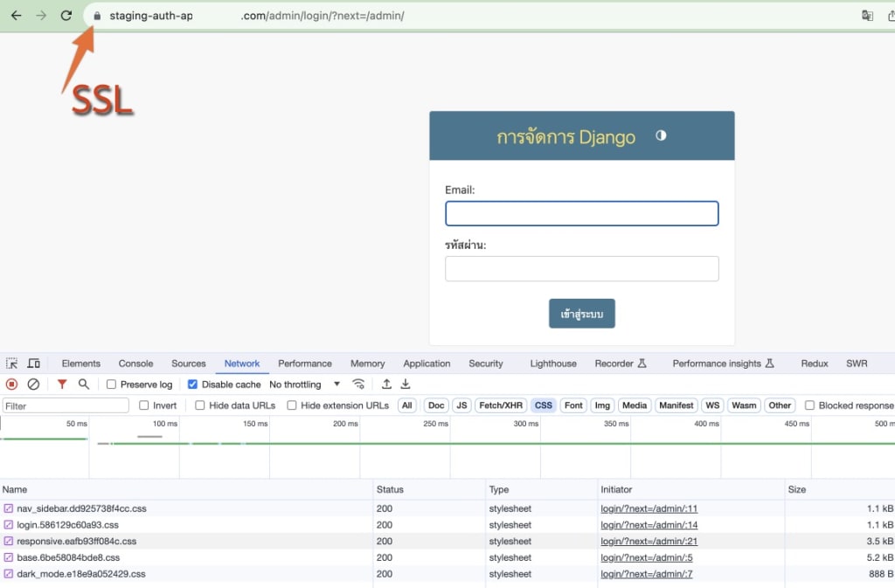Image resolution: width=895 pixels, height=588 pixels.
Task: Select the All request type filter
Action: 407,405
